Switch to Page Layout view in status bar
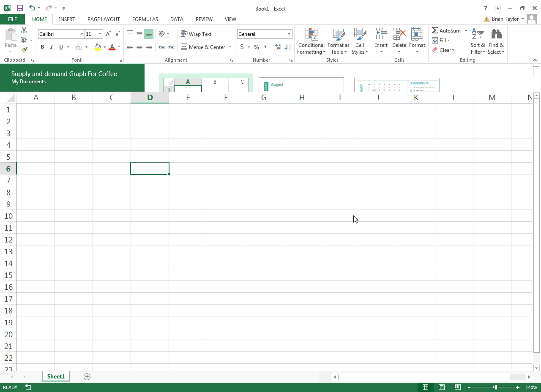 442,387
